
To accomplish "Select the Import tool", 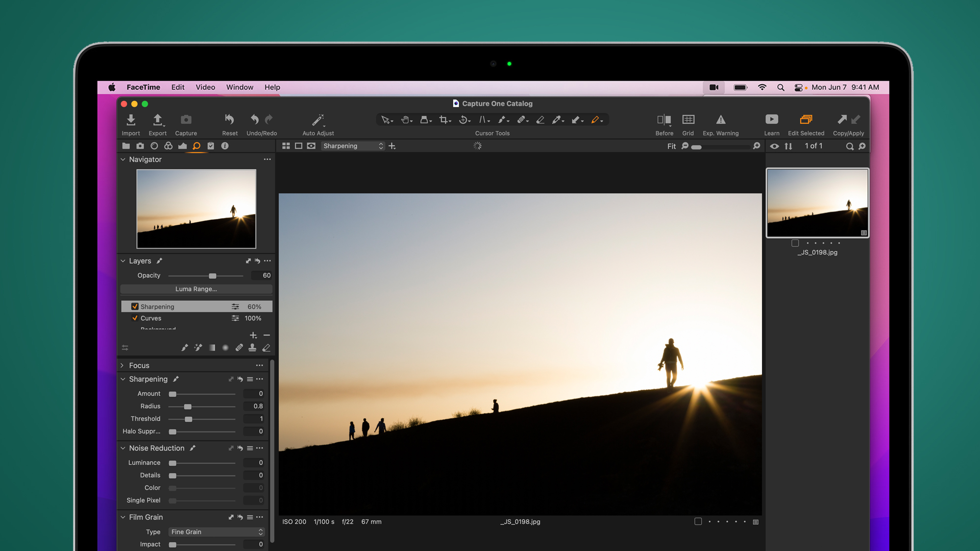I will [x=130, y=124].
